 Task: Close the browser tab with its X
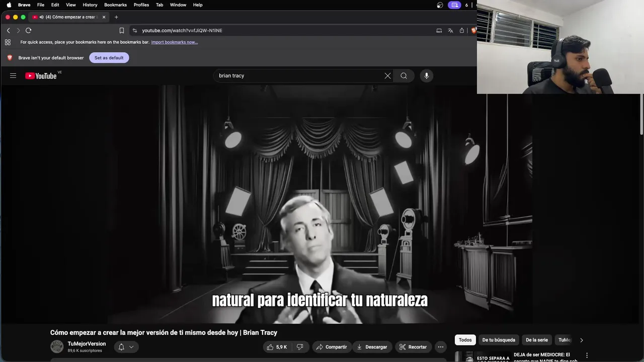pos(104,17)
